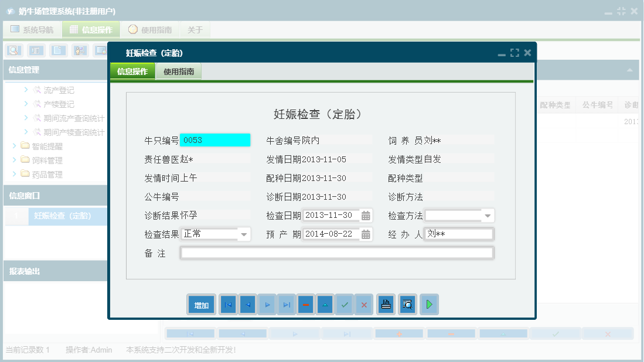Viewport: 644px width, 362px height.
Task: Click the previous record arrow icon
Action: (247, 304)
